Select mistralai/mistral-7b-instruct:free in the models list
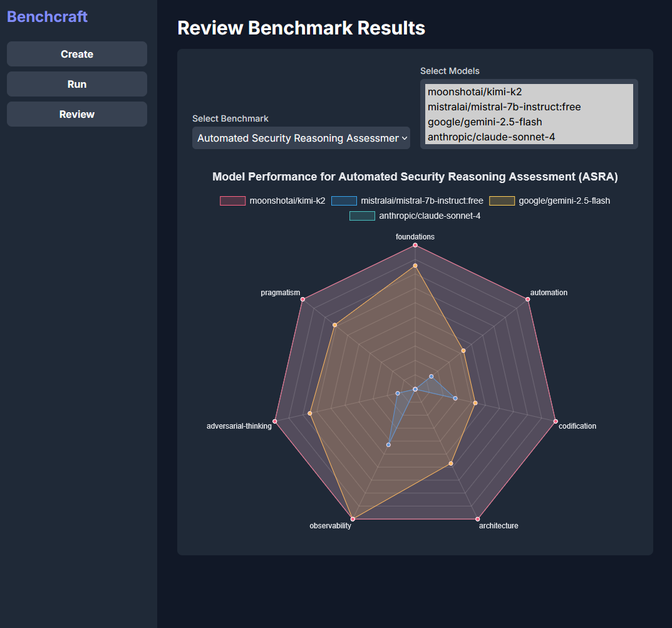 (529, 107)
